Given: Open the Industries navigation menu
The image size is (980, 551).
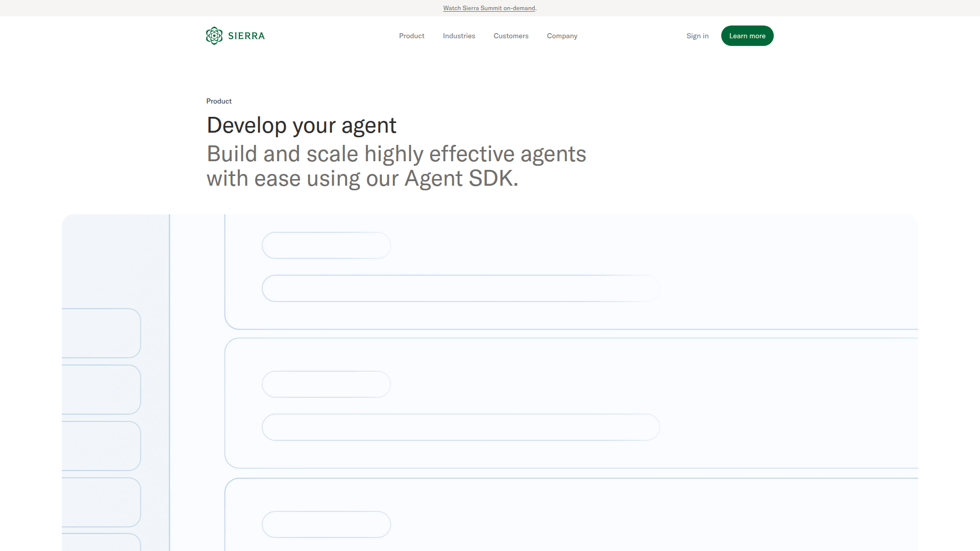Looking at the screenshot, I should click(x=459, y=36).
